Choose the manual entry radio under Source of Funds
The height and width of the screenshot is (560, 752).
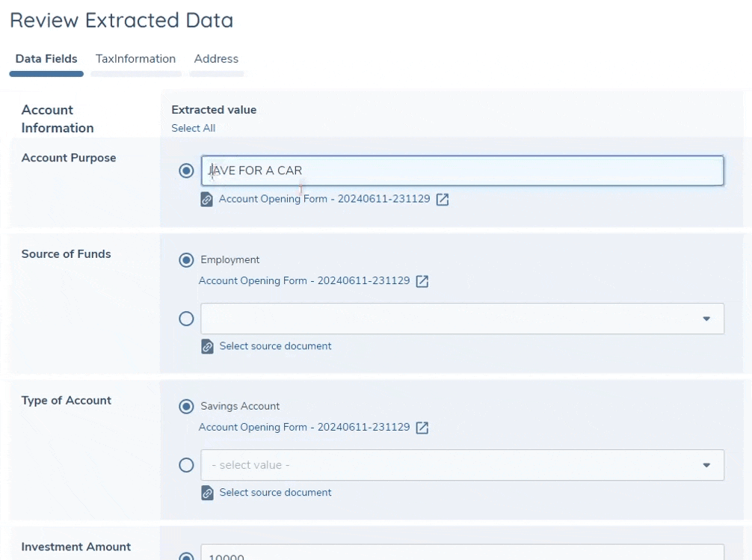186,319
